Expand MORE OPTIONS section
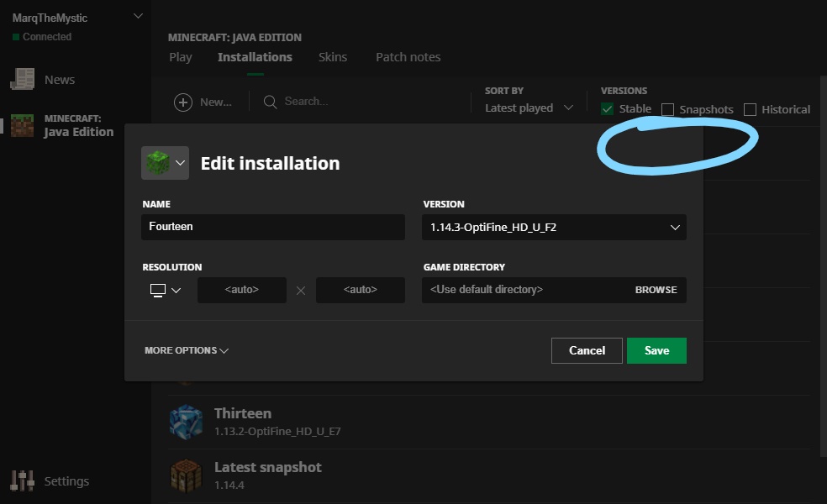The width and height of the screenshot is (827, 504). click(x=186, y=350)
